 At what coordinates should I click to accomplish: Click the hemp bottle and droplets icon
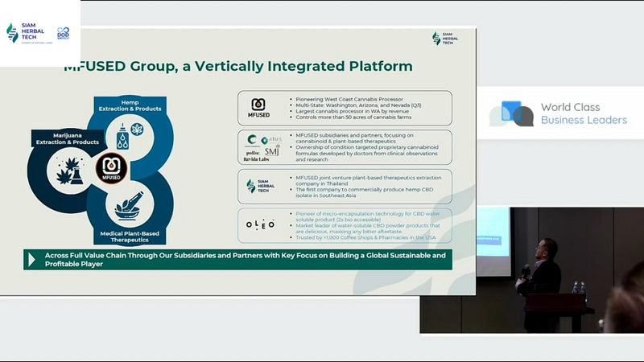[122, 136]
